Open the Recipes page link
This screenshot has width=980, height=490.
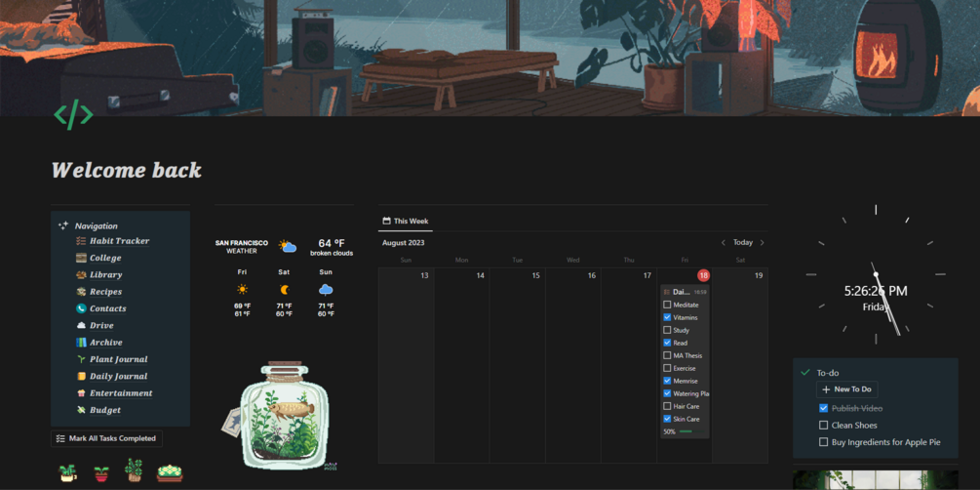click(x=105, y=292)
